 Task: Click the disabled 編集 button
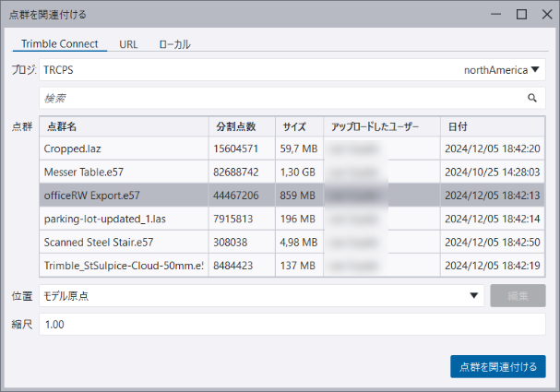[518, 296]
